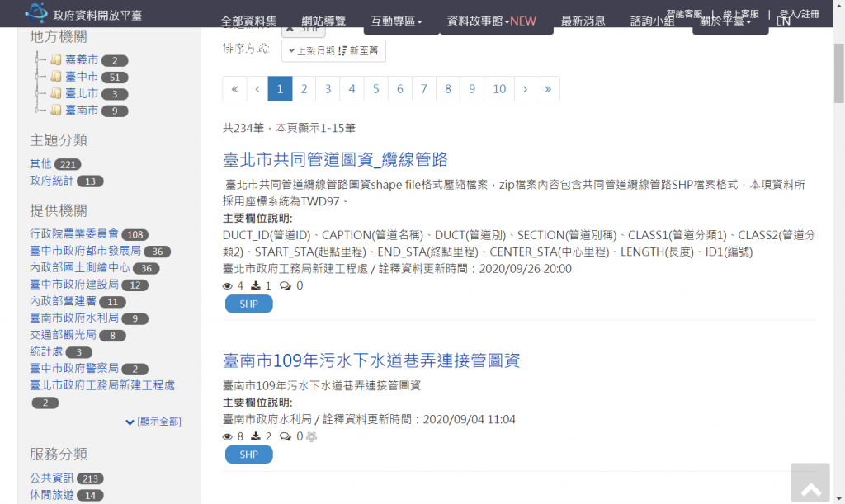Filter by provider 臺中市政府都市發展局
Image resolution: width=845 pixels, height=504 pixels.
[x=85, y=251]
